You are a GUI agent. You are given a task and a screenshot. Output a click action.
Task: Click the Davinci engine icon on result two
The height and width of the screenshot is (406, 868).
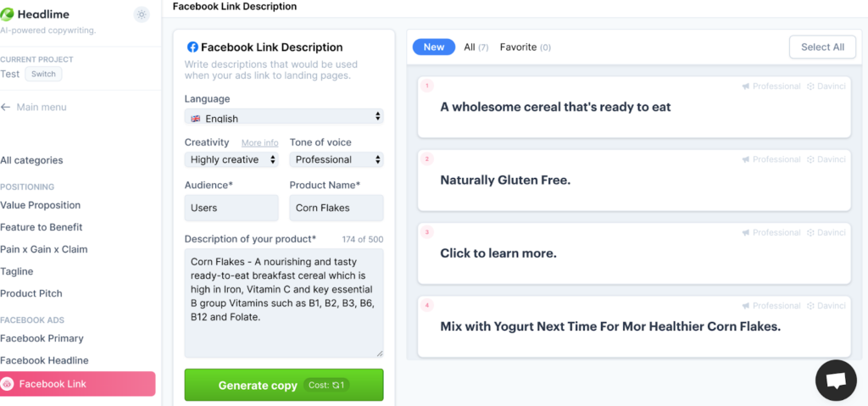[810, 159]
